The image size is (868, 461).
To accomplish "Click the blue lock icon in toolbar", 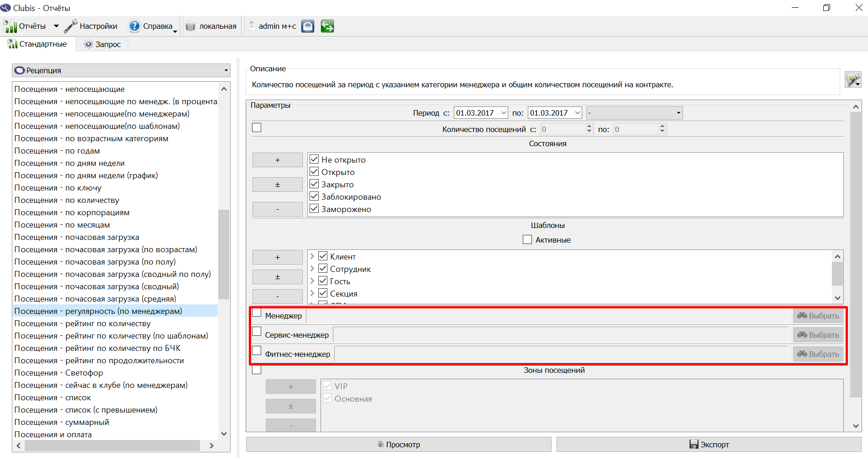I will [x=308, y=26].
